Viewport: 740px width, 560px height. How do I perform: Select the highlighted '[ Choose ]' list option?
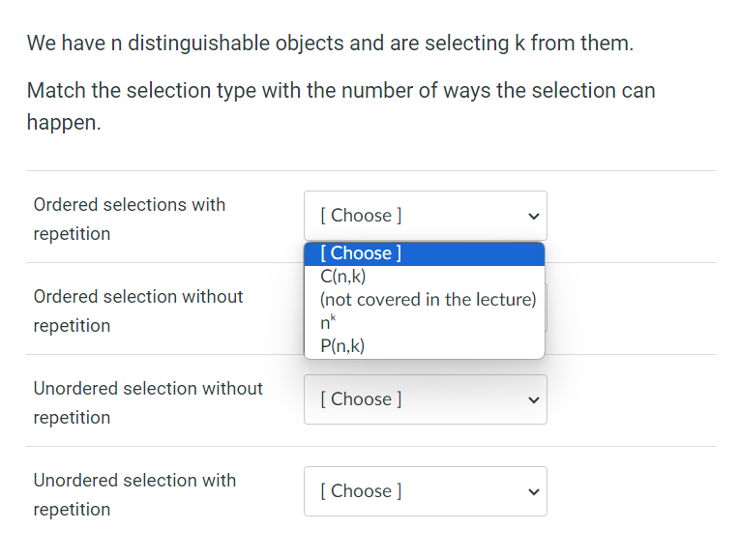pos(360,253)
